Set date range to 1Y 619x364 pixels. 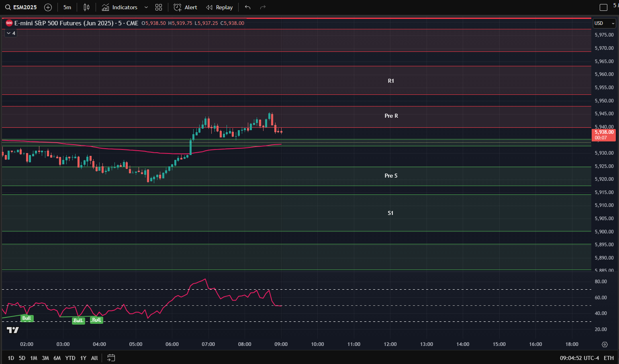83,358
